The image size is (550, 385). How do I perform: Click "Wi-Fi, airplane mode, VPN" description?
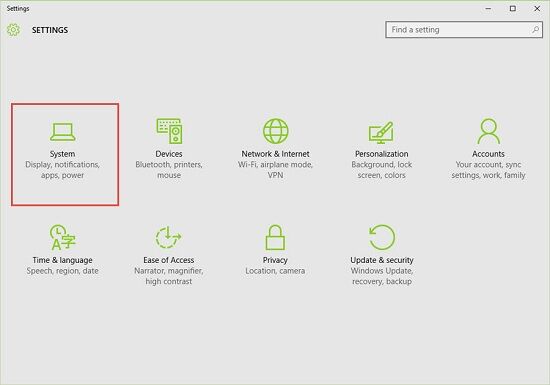point(275,170)
